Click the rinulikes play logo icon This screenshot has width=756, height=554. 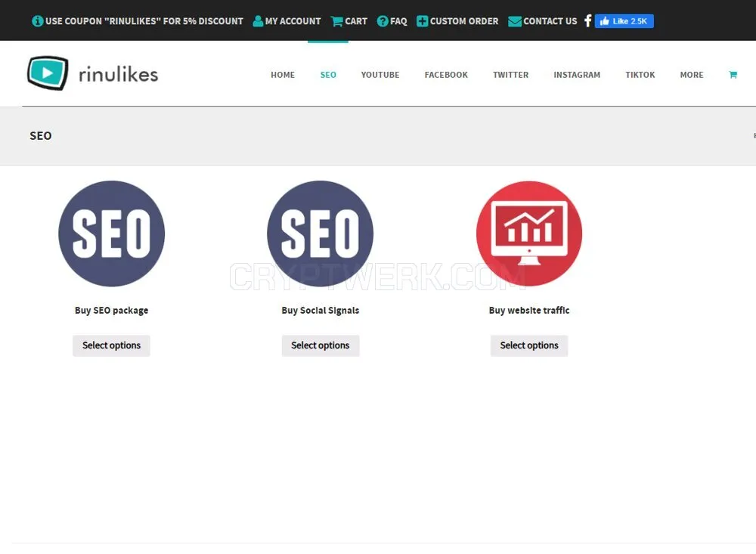pyautogui.click(x=48, y=73)
